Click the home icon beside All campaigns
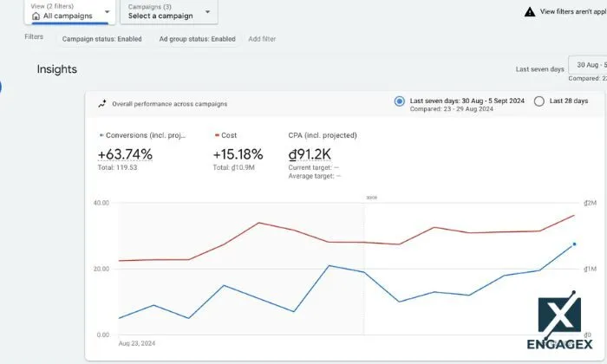Image resolution: width=607 pixels, height=364 pixels. [36, 16]
